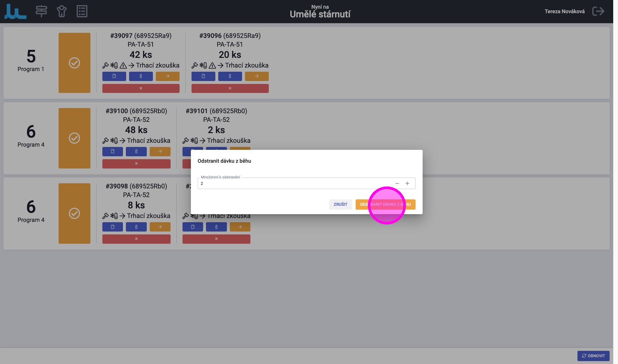Click thermometer button for batch #39096

(230, 76)
